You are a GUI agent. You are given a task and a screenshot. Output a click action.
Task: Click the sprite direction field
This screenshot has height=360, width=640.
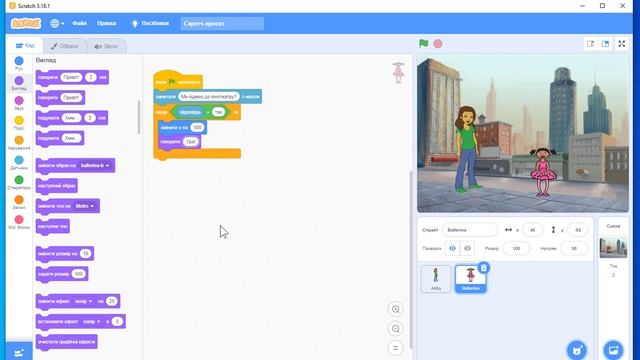(574, 248)
